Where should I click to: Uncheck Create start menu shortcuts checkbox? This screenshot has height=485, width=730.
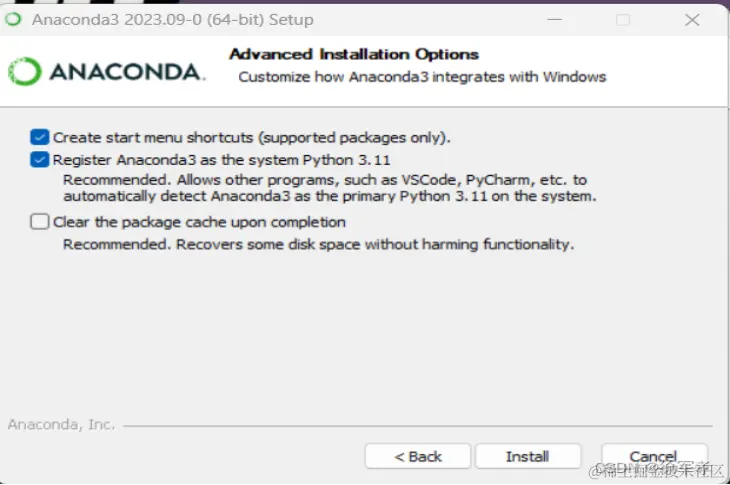coord(40,137)
